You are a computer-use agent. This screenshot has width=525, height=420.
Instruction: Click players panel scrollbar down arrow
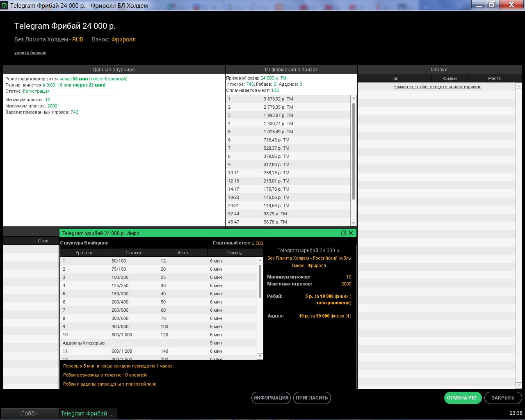coord(519,385)
